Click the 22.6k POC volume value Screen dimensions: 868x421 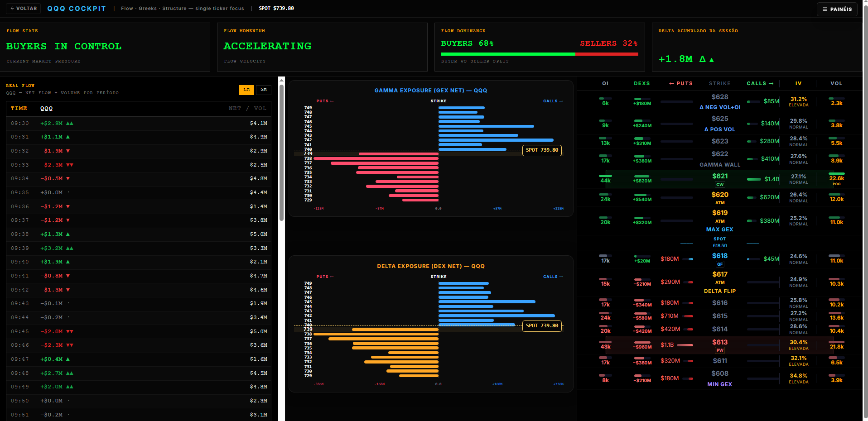tap(836, 178)
